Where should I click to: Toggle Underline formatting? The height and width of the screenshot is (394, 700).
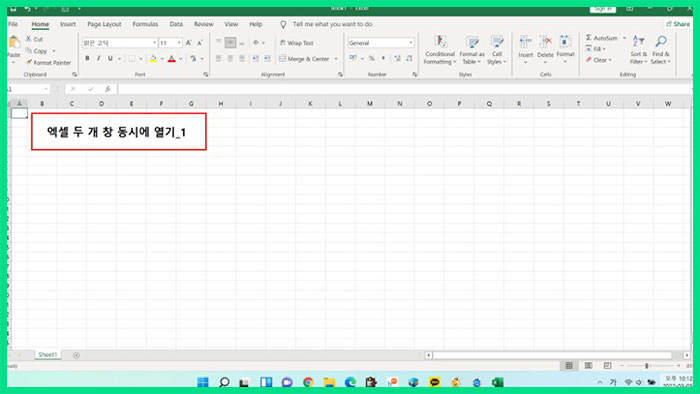(110, 58)
